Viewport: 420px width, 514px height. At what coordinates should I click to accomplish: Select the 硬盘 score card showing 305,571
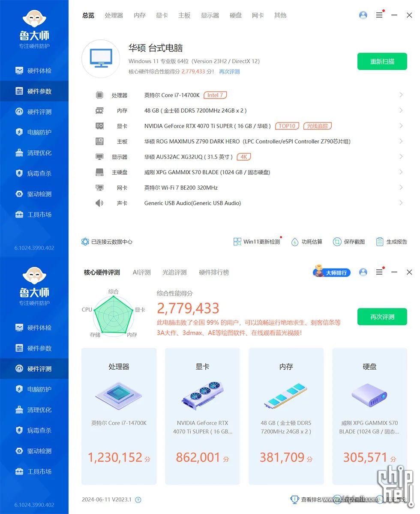point(369,416)
